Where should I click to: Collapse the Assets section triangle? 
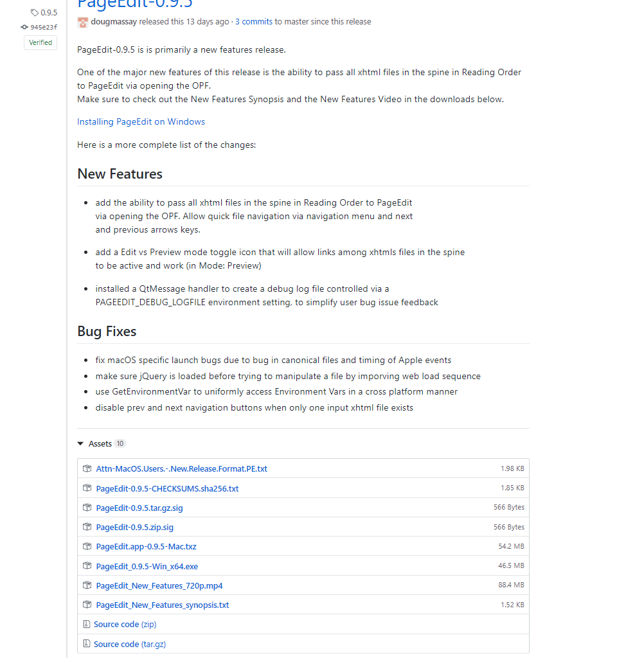pos(80,444)
